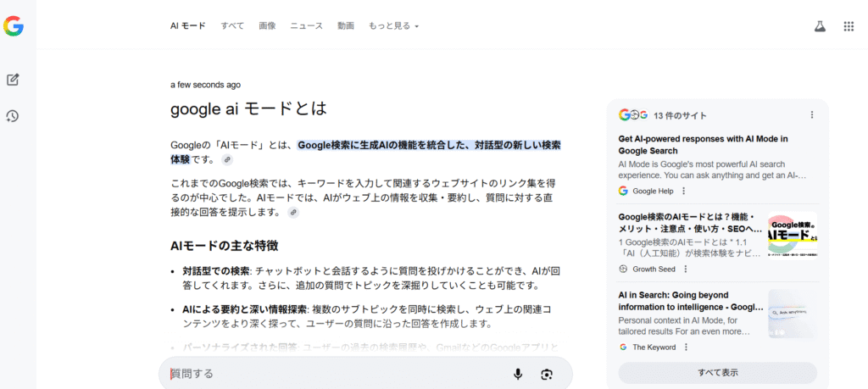Viewport: 868px width, 389px height.
Task: Open AI Mode history clock icon
Action: pos(13,116)
